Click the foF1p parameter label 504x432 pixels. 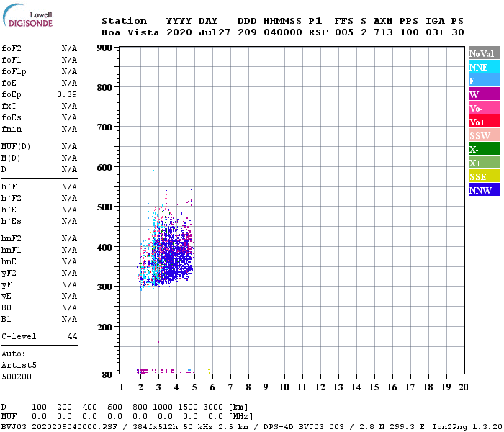(x=14, y=72)
